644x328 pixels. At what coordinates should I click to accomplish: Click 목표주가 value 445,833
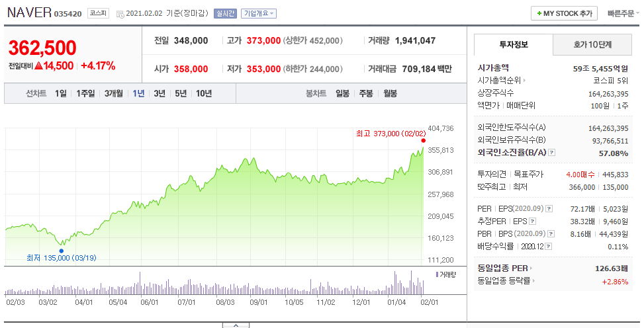tap(616, 175)
